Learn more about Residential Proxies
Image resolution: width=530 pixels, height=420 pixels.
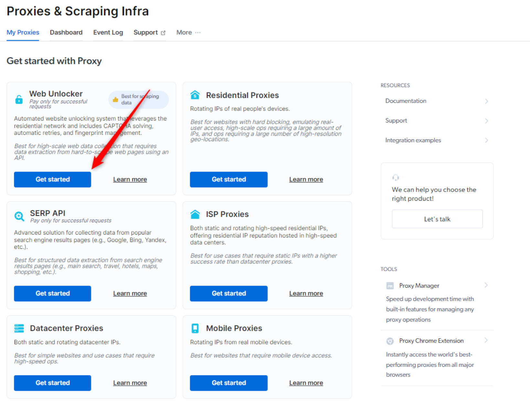pos(306,179)
